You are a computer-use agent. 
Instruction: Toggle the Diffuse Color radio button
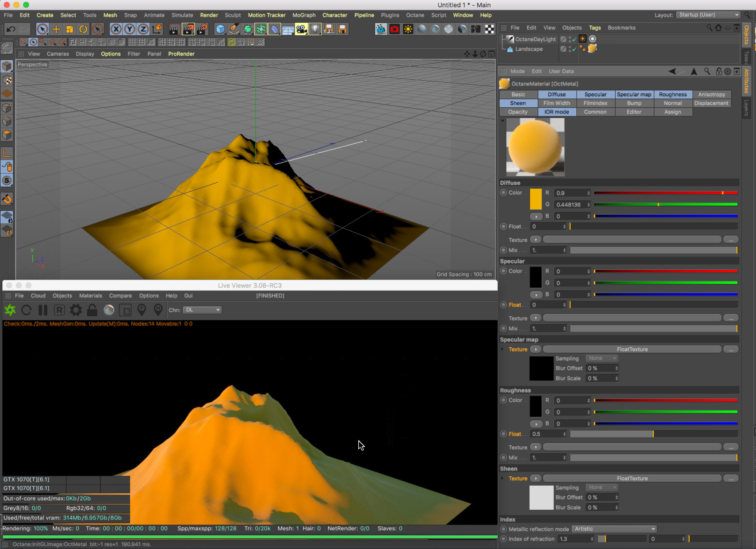pos(503,193)
